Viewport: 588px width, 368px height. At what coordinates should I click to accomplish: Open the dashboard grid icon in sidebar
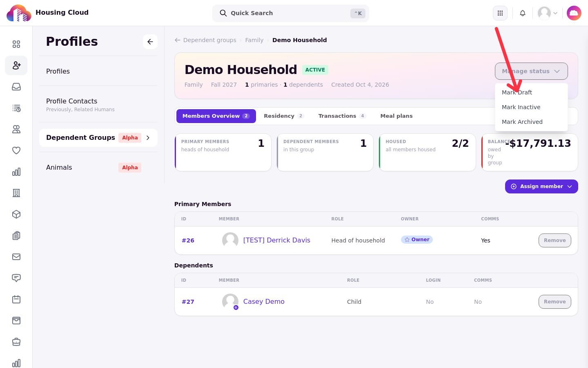click(x=16, y=44)
